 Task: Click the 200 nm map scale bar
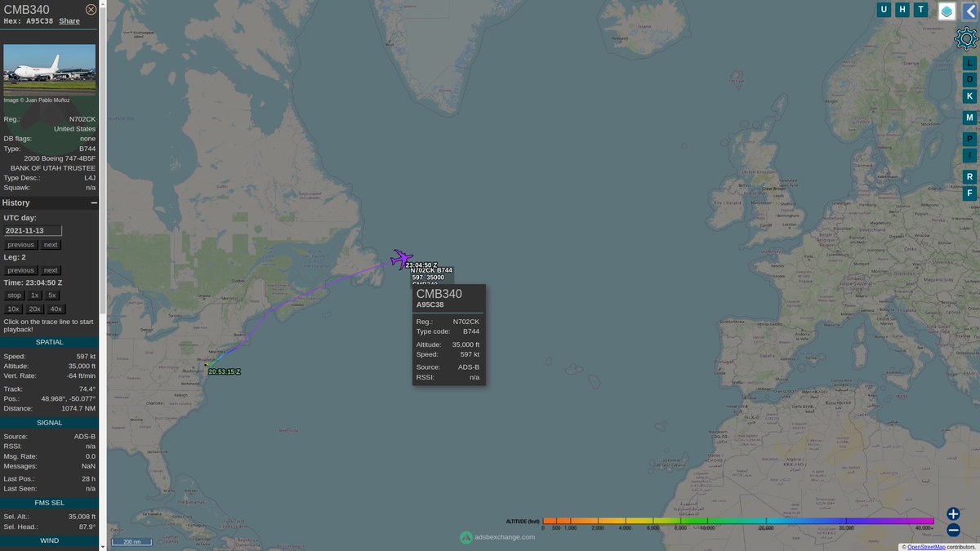point(131,542)
